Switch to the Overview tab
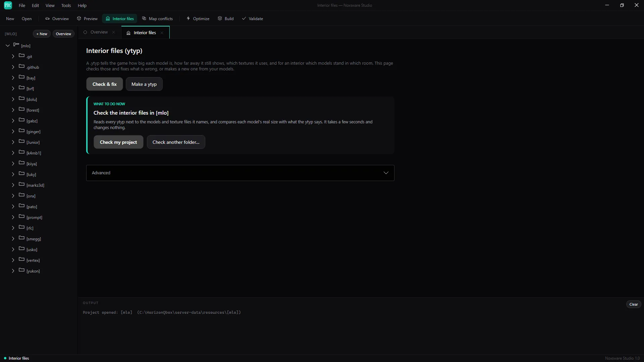The height and width of the screenshot is (362, 644). point(99,32)
